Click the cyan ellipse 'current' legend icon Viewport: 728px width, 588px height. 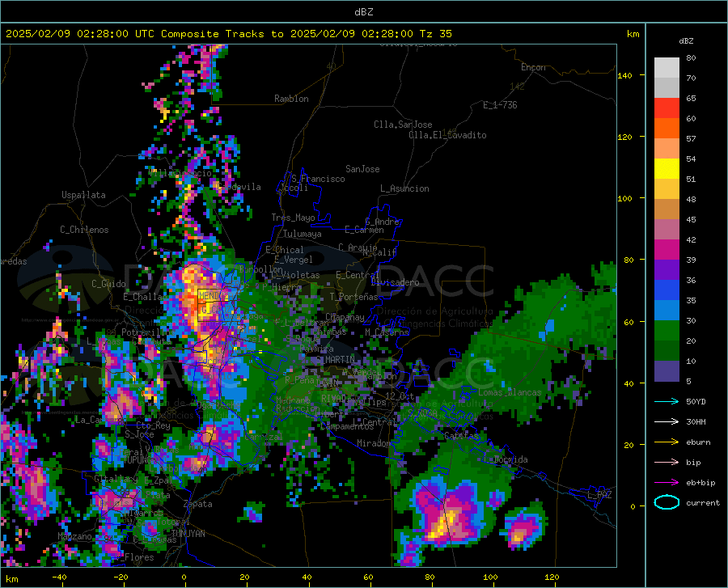click(x=667, y=502)
